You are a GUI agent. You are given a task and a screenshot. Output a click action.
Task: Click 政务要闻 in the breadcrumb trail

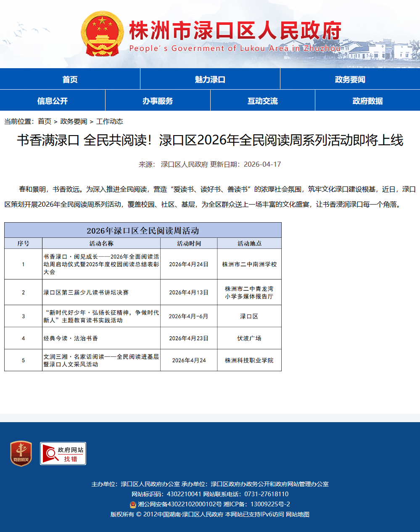click(74, 121)
